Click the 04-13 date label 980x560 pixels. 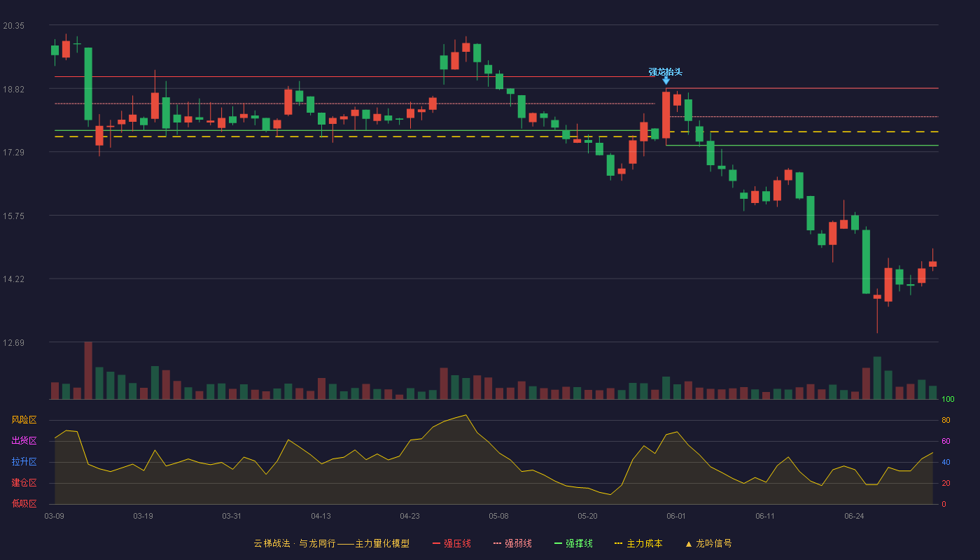[321, 516]
